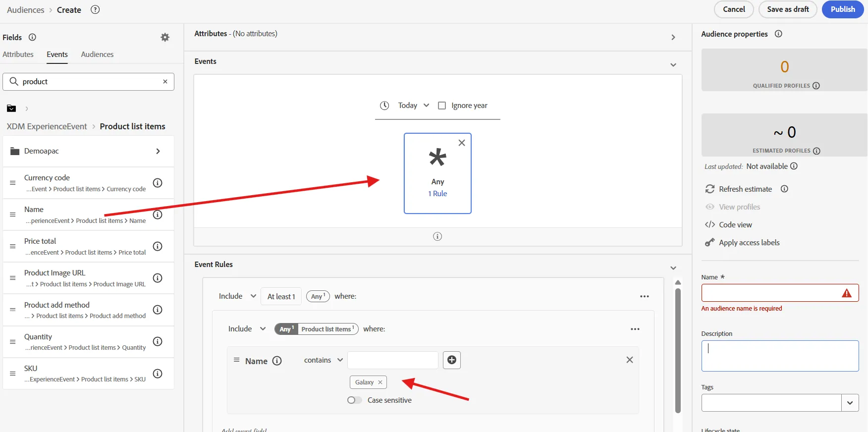
Task: Show info for Product Image URL field
Action: pyautogui.click(x=158, y=278)
